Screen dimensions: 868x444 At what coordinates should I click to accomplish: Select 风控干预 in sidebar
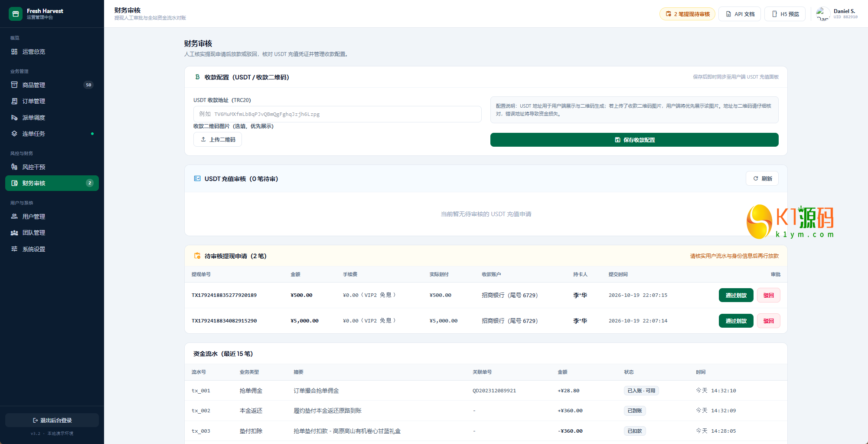tap(52, 167)
